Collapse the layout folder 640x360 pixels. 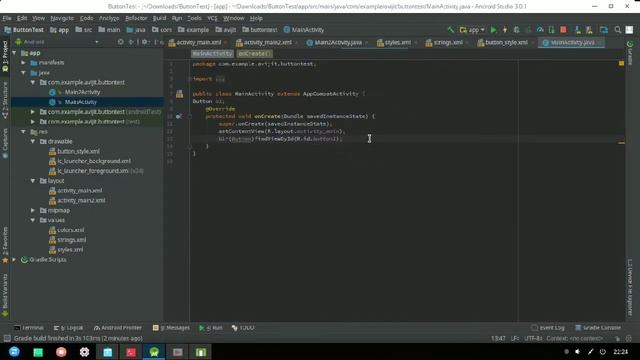click(x=33, y=181)
